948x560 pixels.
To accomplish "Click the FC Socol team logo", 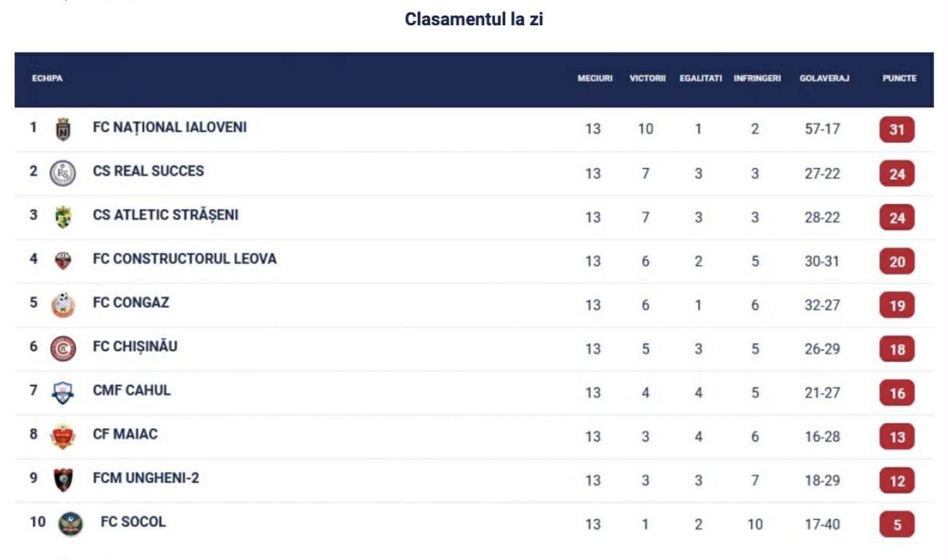I will pos(70,524).
